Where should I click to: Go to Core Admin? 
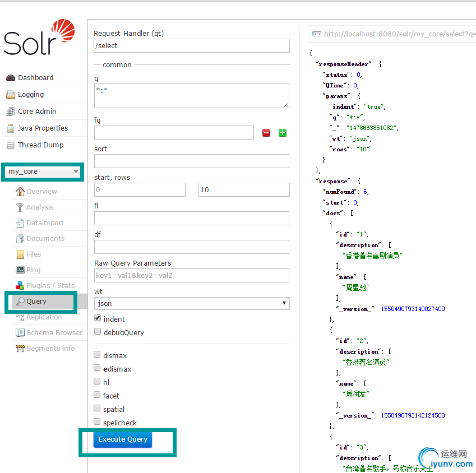tap(37, 112)
